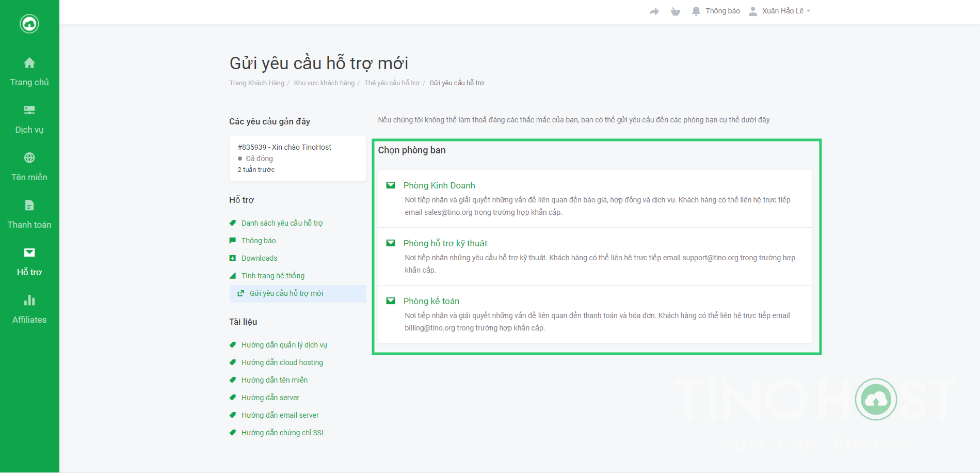
Task: Expand the Xuân Hảo Lê account dropdown
Action: pos(782,11)
